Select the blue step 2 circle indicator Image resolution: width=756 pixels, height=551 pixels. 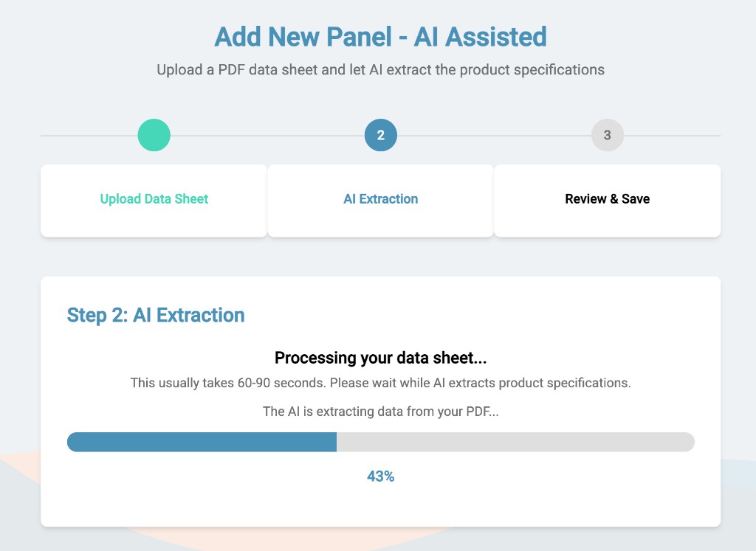pos(380,135)
